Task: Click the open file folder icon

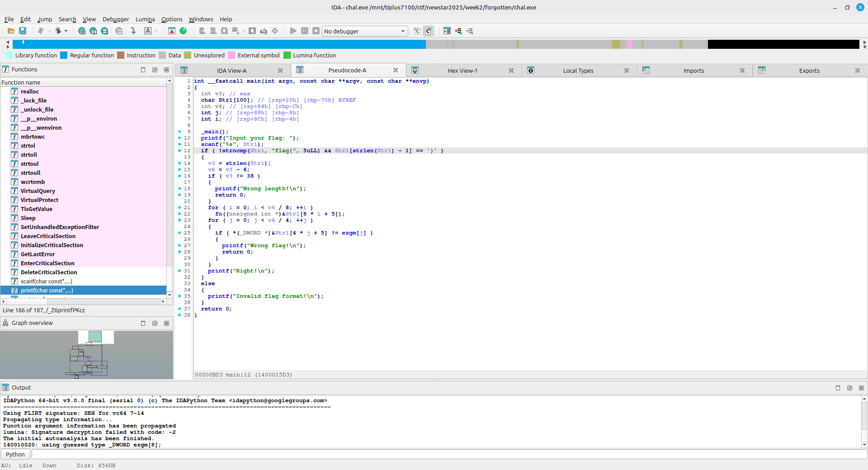Action: (11, 31)
